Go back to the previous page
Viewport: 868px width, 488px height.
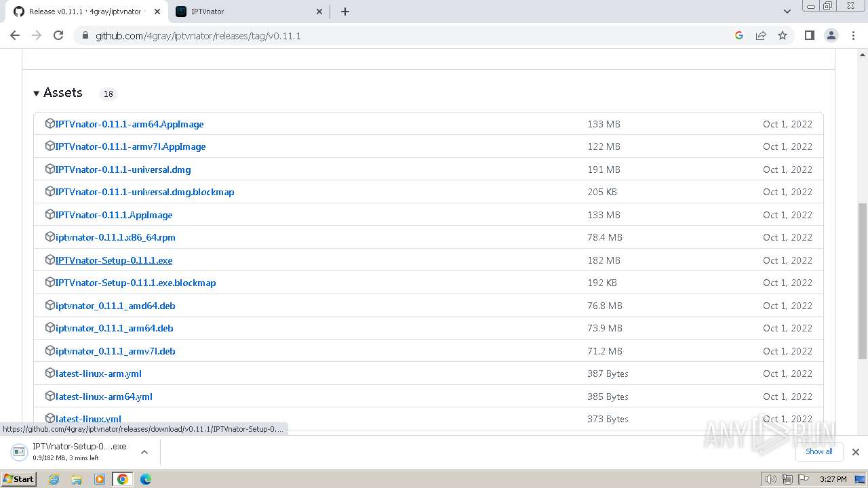click(15, 35)
